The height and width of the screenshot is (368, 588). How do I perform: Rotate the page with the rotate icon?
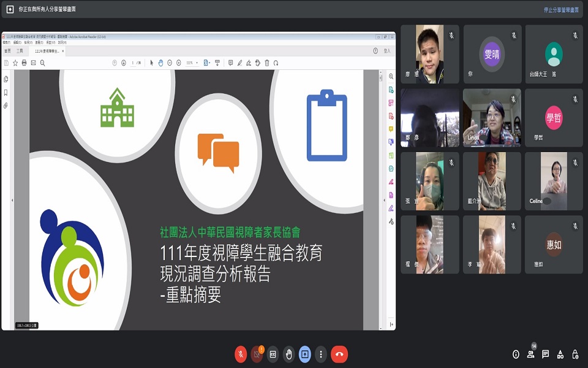276,63
